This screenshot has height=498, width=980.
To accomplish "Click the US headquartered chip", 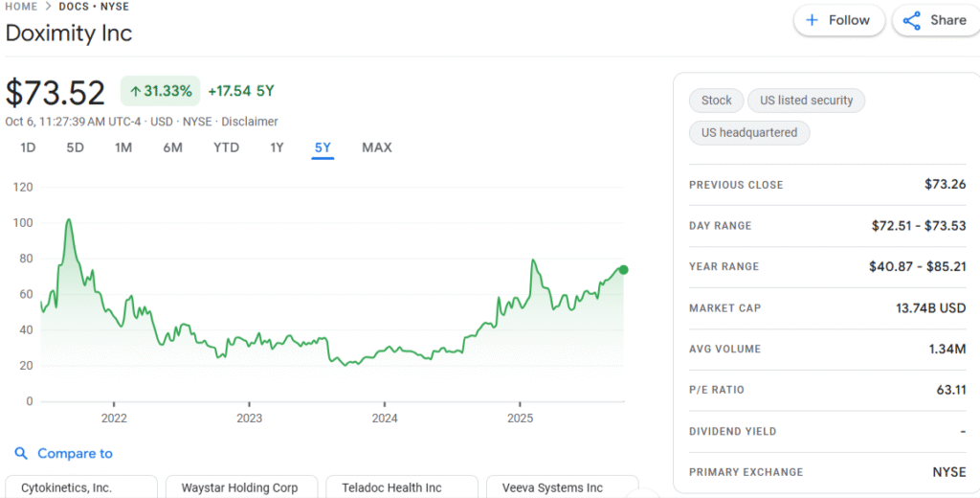I will 749,133.
